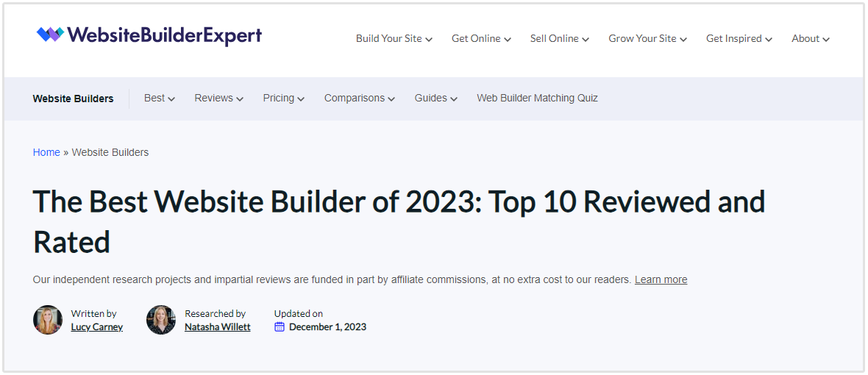Click the WebsiteBuilderExpert logo
868x375 pixels.
149,35
